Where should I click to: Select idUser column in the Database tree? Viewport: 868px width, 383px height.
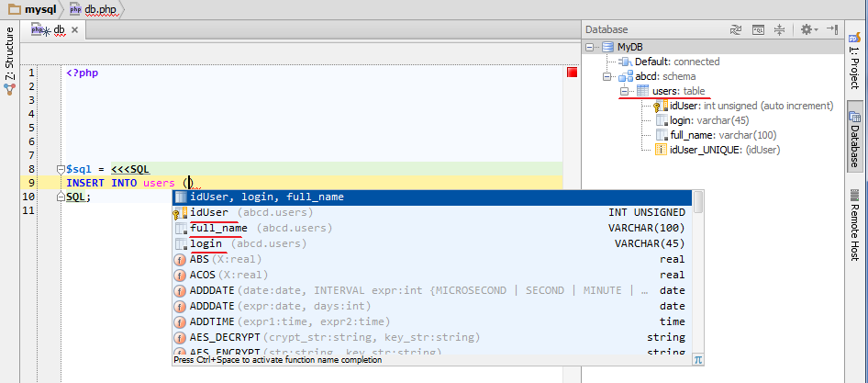pos(743,106)
